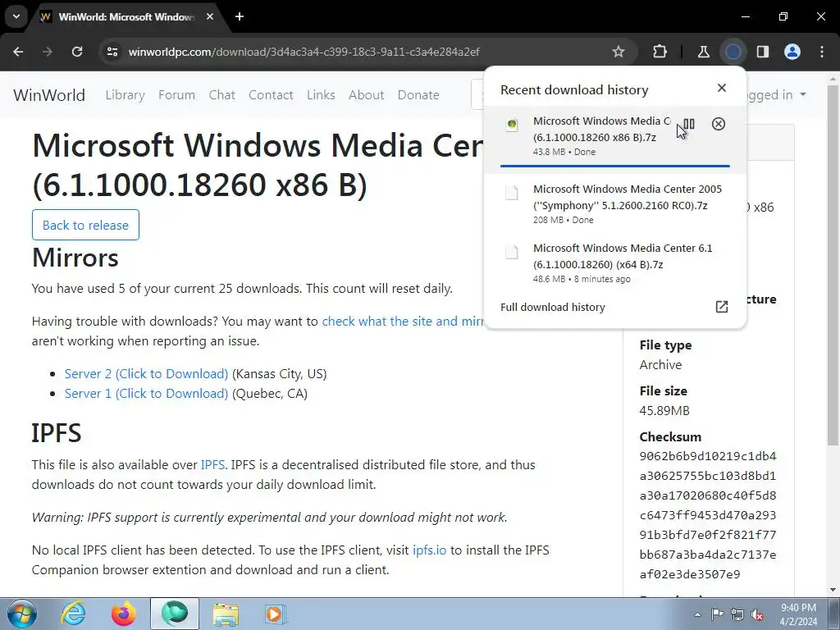Close the WinWorld tab
This screenshot has height=630, width=840.
[210, 17]
